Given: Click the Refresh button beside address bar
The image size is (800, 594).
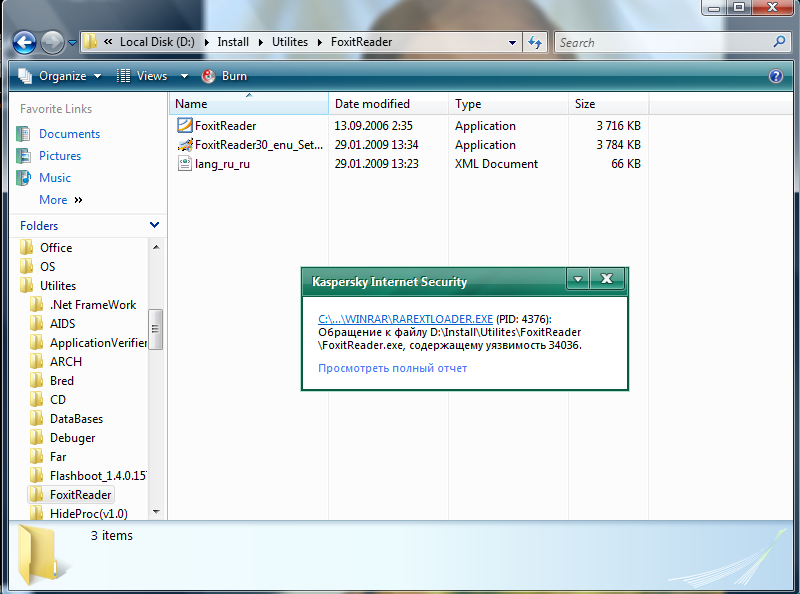Looking at the screenshot, I should coord(535,42).
